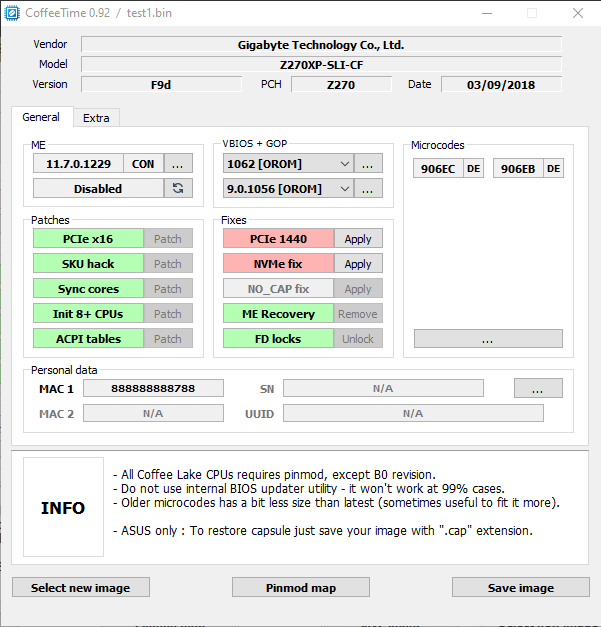601x627 pixels.
Task: Click the MAC 2 N/A field
Action: [153, 413]
